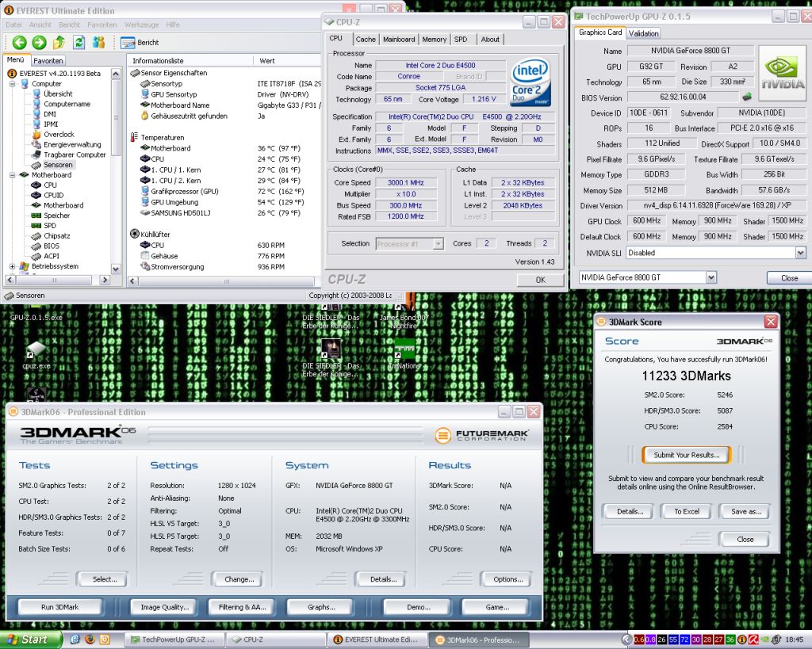Click Options under 3DMark06 Results
Image resolution: width=812 pixels, height=649 pixels.
507,579
